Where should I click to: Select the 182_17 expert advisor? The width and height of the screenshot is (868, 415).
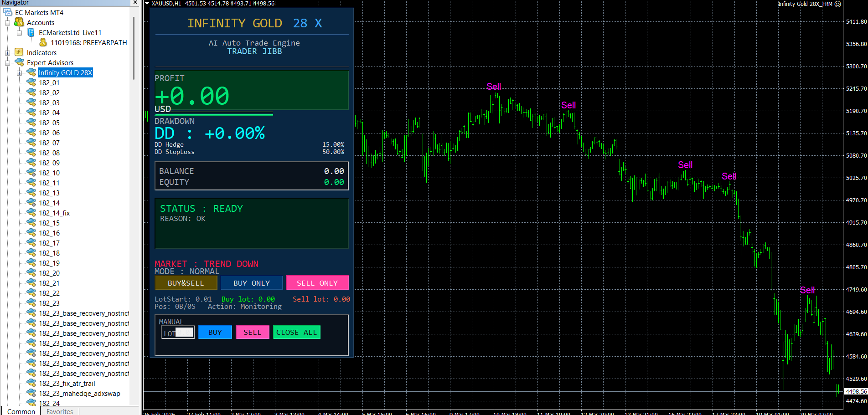point(49,243)
